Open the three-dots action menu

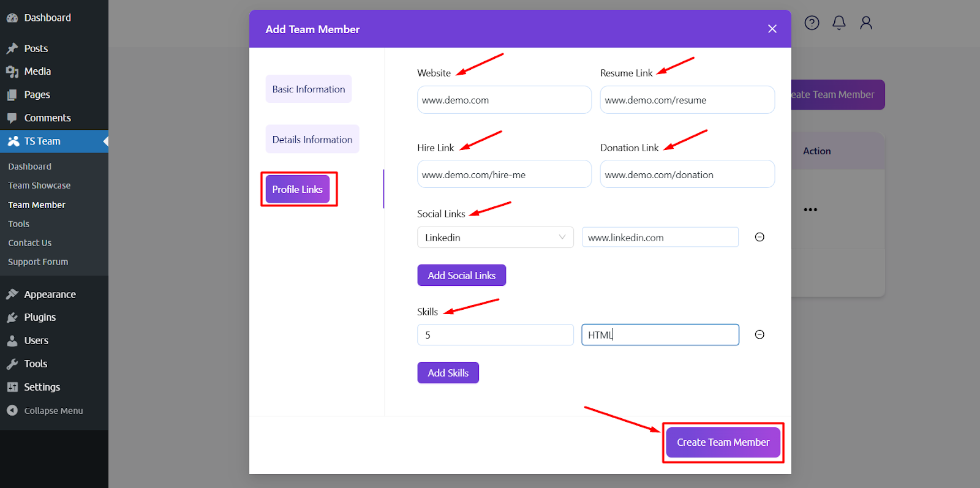pos(810,209)
